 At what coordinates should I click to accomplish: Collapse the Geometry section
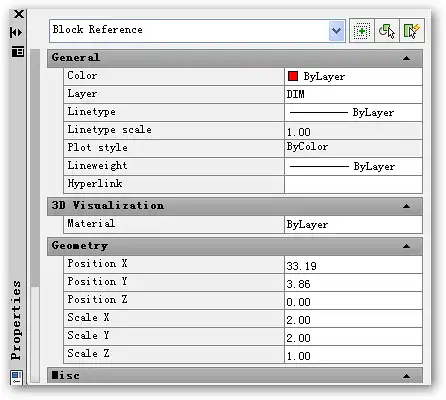pos(406,246)
